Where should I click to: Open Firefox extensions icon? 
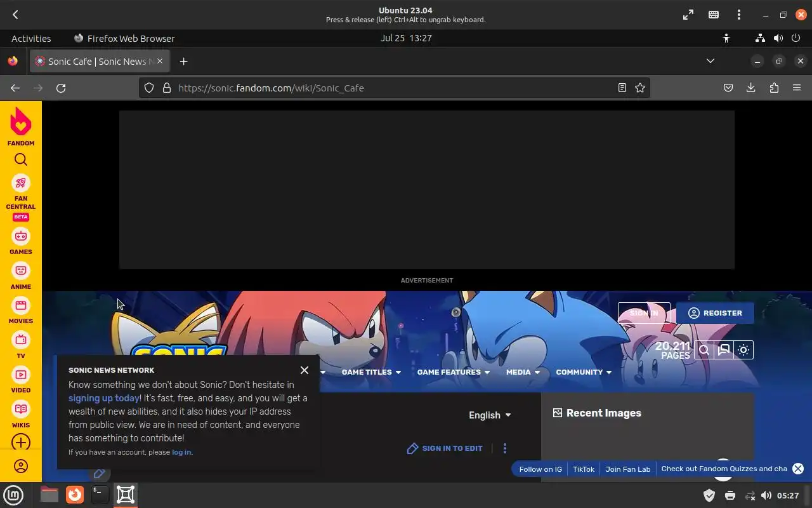coord(774,88)
